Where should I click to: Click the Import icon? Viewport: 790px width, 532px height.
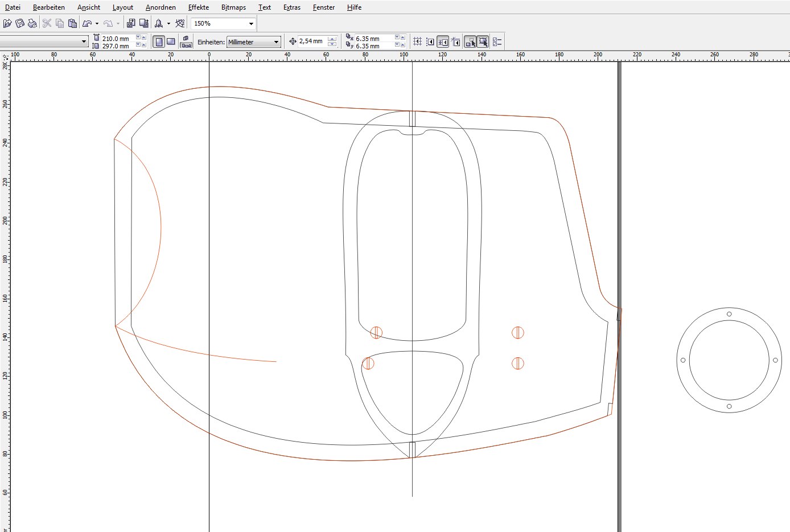(x=131, y=23)
